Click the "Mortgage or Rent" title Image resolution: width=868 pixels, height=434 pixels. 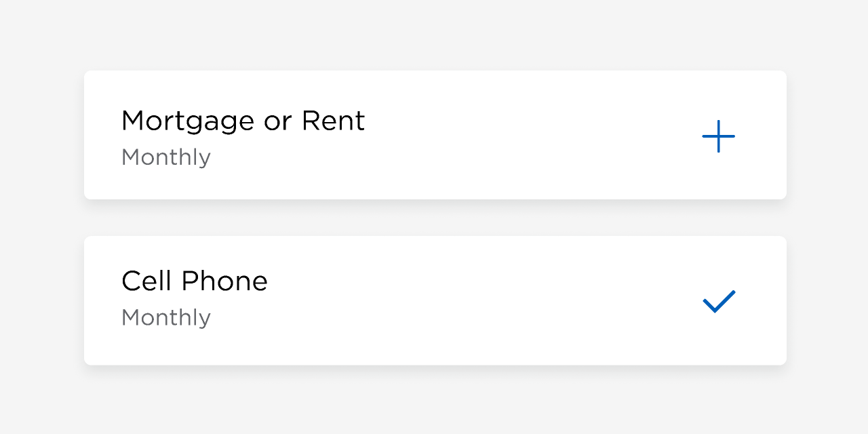tap(243, 121)
